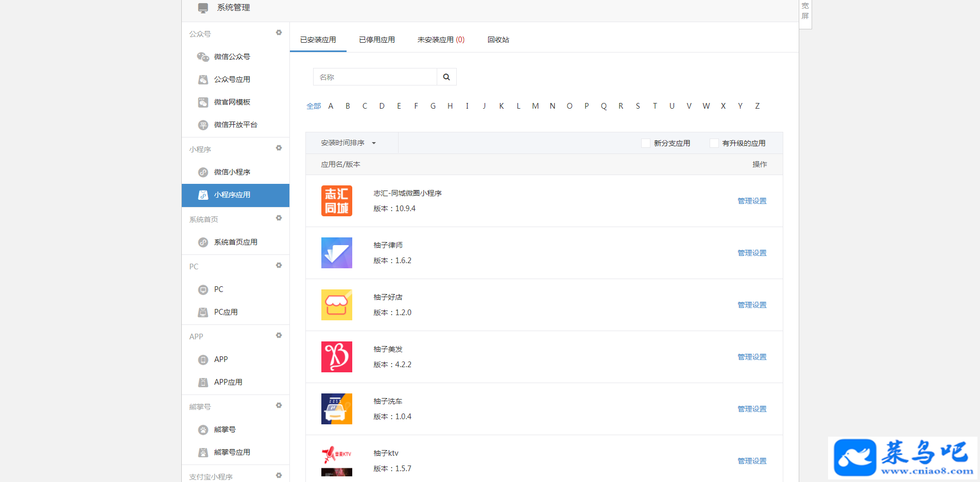
Task: Filter apps by letter Z
Action: [757, 106]
